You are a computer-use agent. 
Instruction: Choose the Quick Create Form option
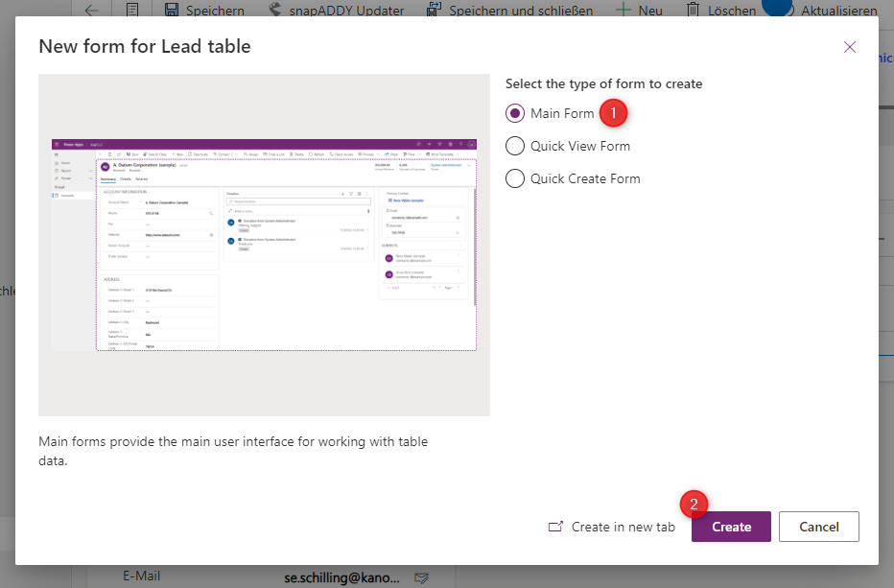514,178
